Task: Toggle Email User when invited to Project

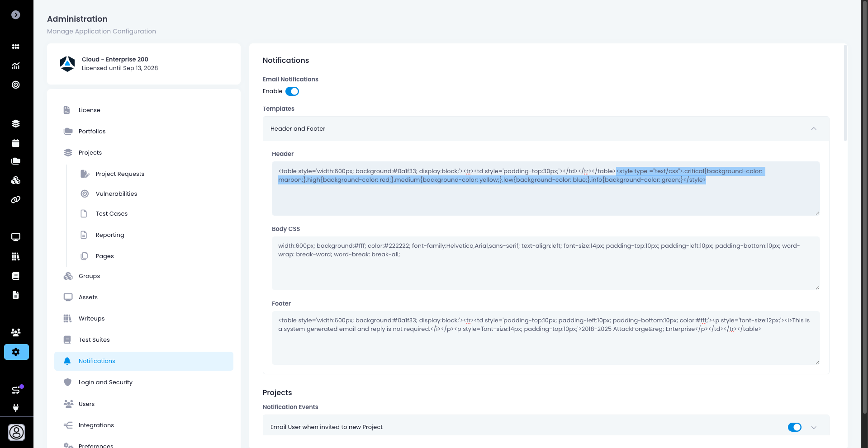Action: [794, 427]
